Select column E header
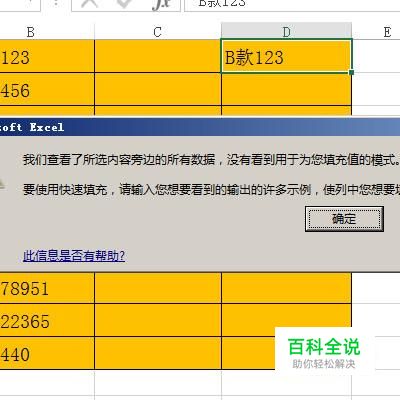 coord(376,32)
